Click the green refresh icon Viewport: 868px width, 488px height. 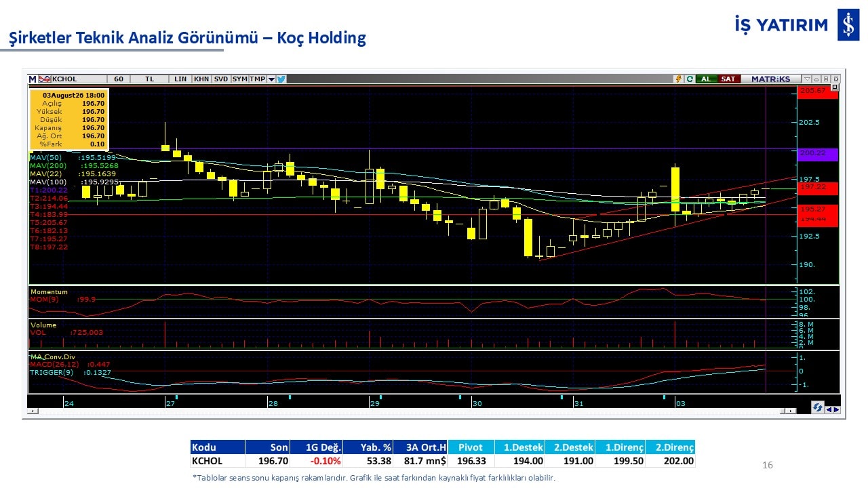(x=690, y=79)
